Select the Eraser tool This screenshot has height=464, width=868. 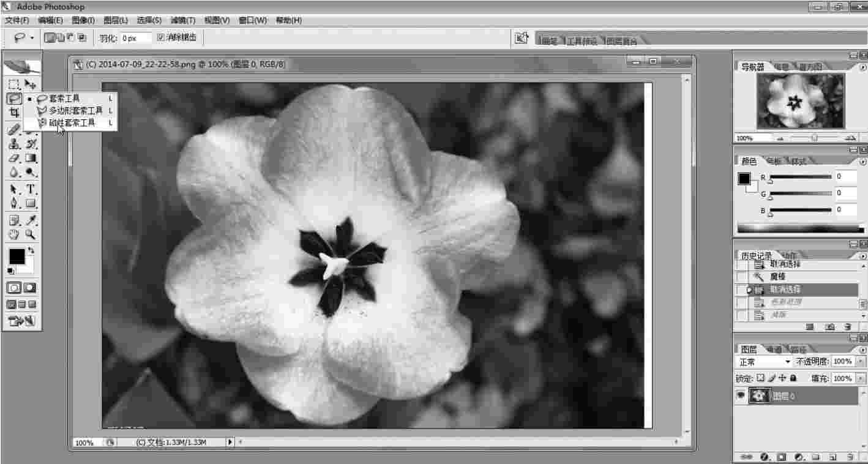tap(13, 159)
